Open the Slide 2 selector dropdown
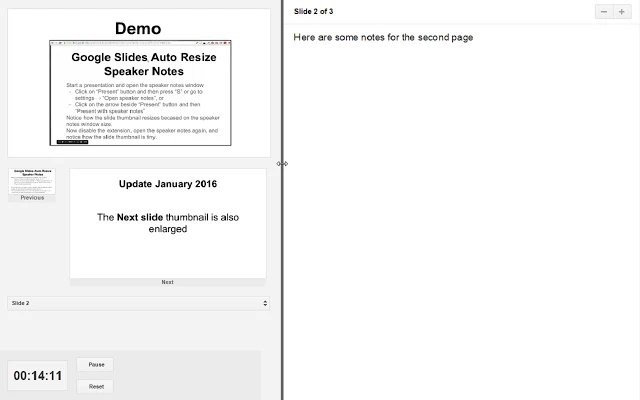 tap(138, 303)
